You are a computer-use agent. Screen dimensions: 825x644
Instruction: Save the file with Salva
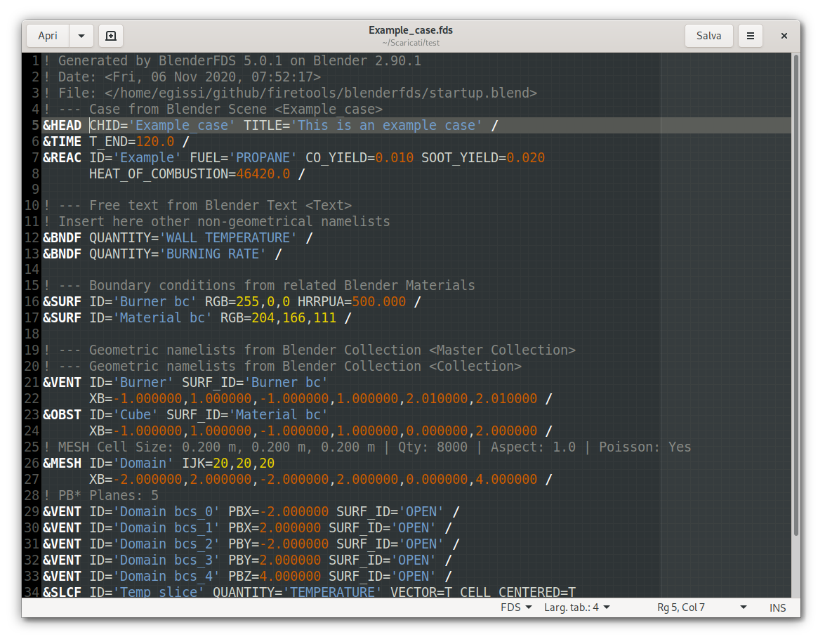coord(708,36)
